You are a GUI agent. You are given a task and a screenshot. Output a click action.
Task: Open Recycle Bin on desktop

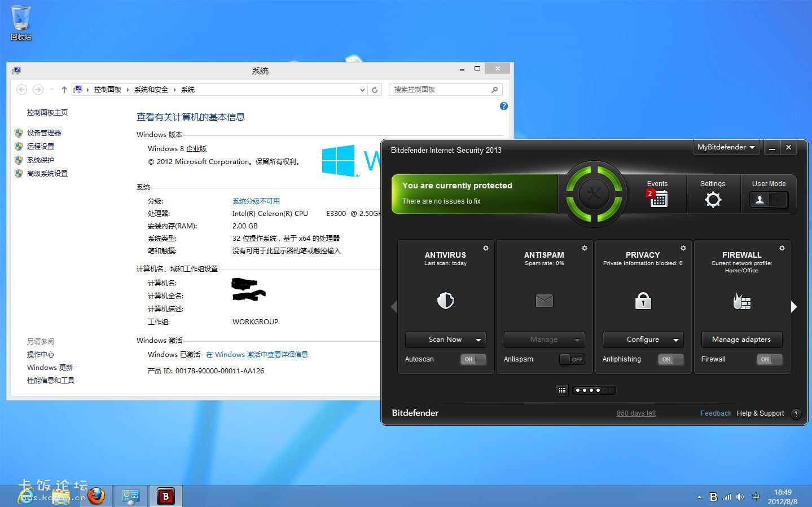[x=21, y=23]
